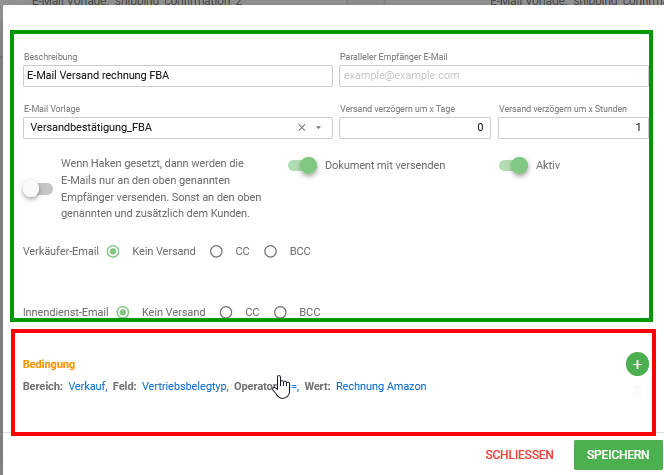Disable the Dokument mit versenden toggle
Image resolution: width=664 pixels, height=475 pixels.
[x=302, y=165]
